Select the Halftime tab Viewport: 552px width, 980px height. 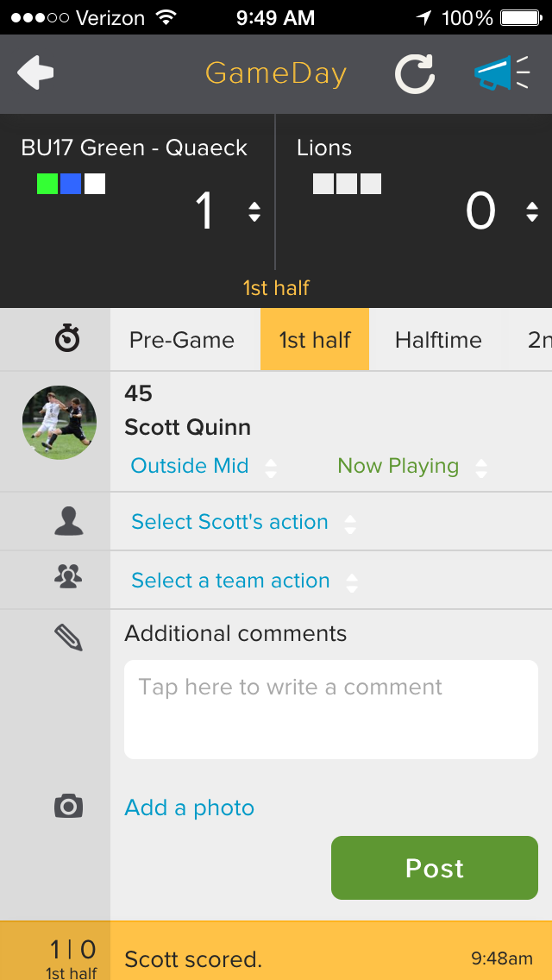438,340
